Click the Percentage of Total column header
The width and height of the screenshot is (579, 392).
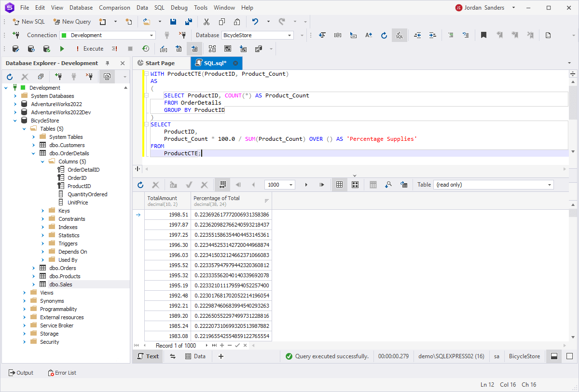pos(231,201)
